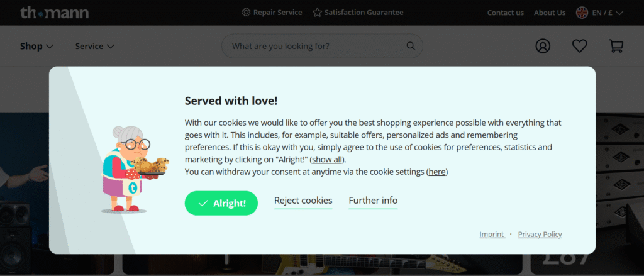Open Further info on cookies
Image resolution: width=644 pixels, height=276 pixels.
point(373,201)
